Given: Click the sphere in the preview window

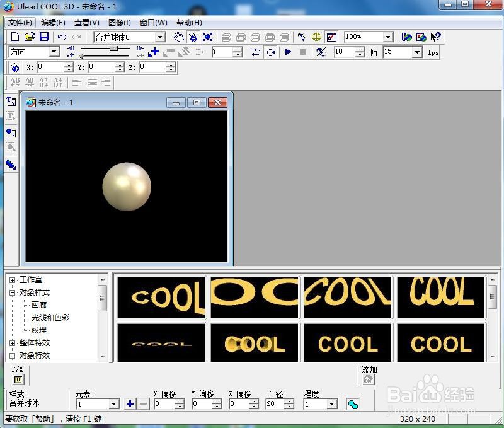Looking at the screenshot, I should tap(127, 187).
